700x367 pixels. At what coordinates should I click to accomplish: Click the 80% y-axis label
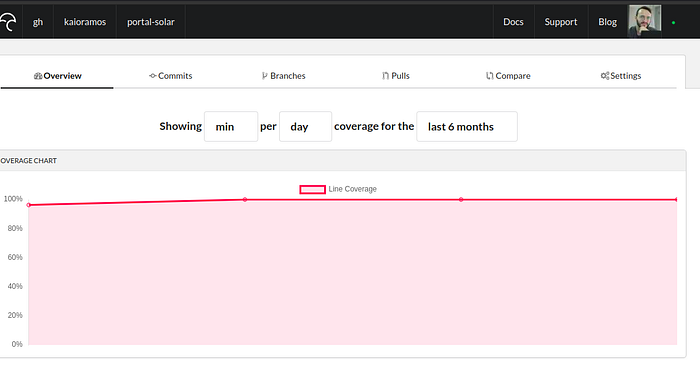click(15, 228)
